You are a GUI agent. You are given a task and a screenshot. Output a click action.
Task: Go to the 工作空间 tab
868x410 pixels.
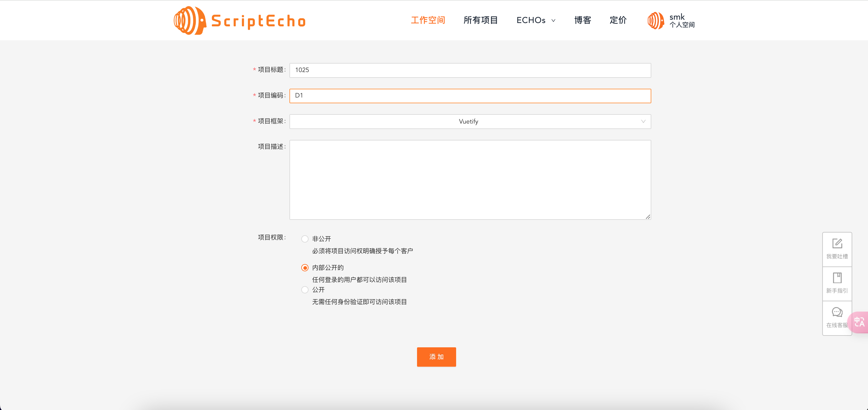tap(428, 20)
